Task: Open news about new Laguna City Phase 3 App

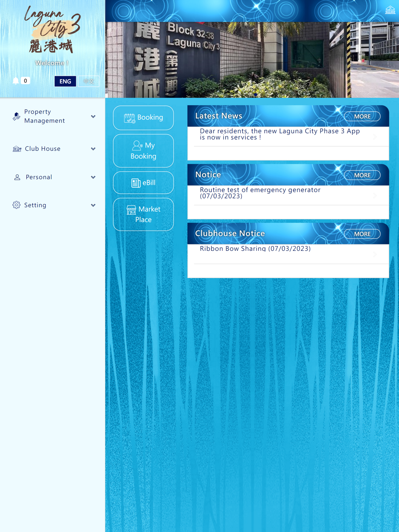Action: 280,134
